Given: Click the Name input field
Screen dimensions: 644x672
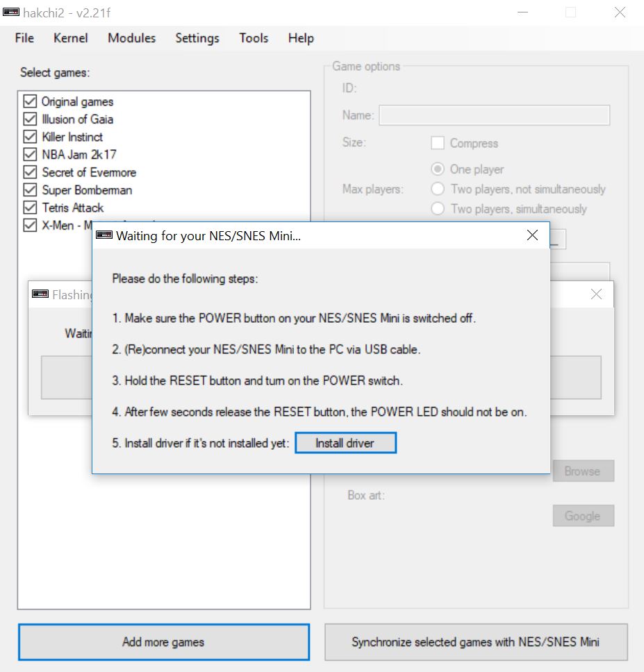Looking at the screenshot, I should pos(495,115).
